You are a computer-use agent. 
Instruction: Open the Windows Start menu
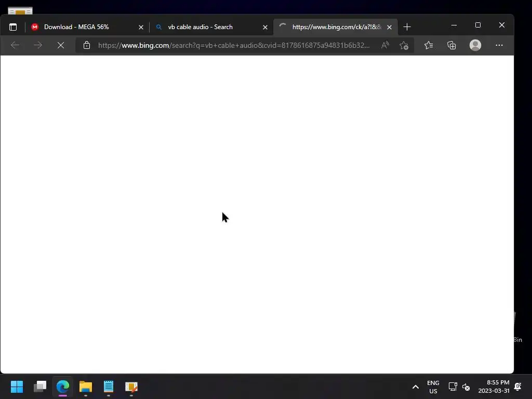coord(17,387)
